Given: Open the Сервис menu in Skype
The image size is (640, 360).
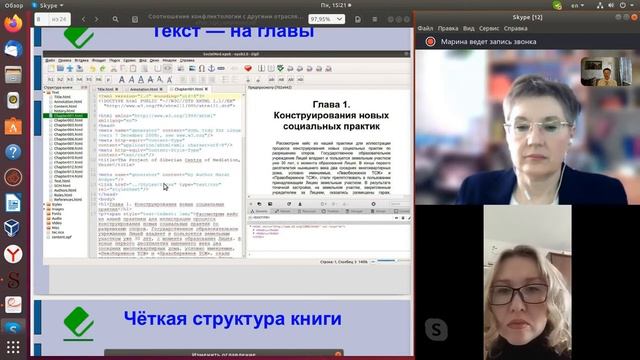Looking at the screenshot, I should (x=489, y=28).
